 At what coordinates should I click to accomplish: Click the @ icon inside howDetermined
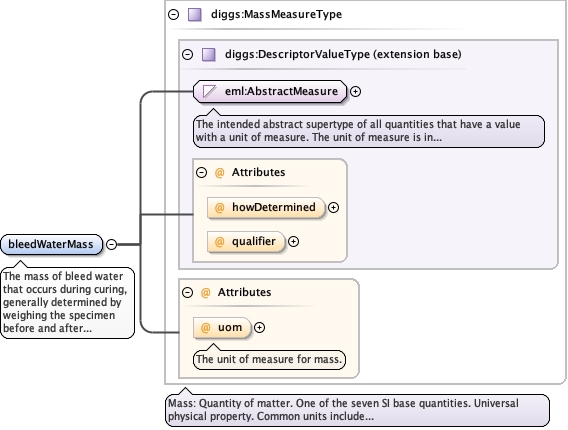(220, 208)
